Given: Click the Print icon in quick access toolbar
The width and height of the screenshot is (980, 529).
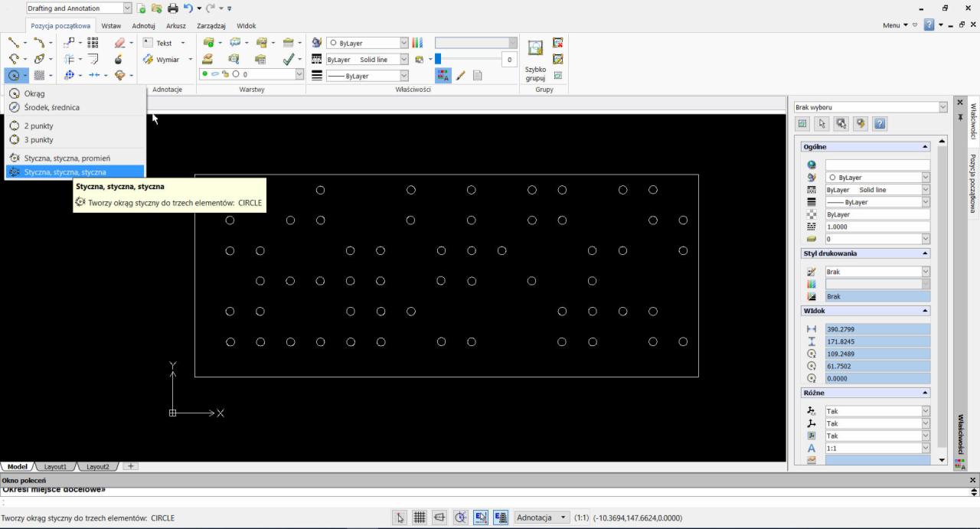Looking at the screenshot, I should click(x=172, y=8).
